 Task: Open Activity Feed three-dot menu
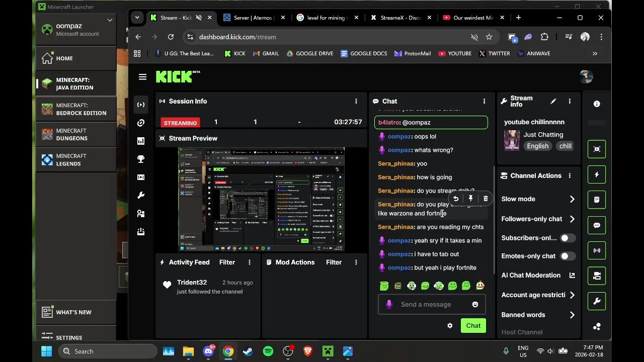point(250,262)
